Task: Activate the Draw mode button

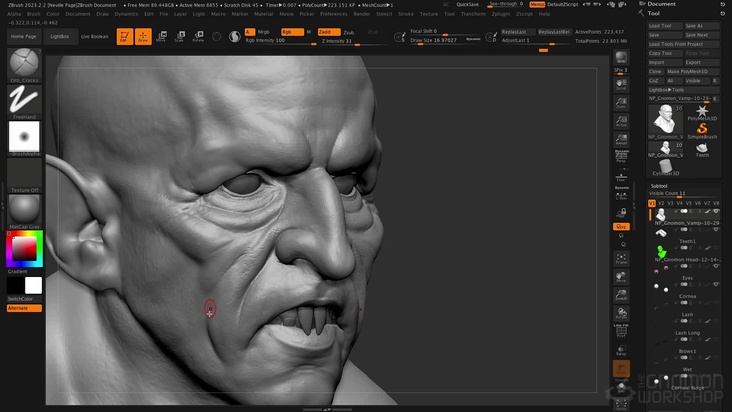Action: [143, 36]
